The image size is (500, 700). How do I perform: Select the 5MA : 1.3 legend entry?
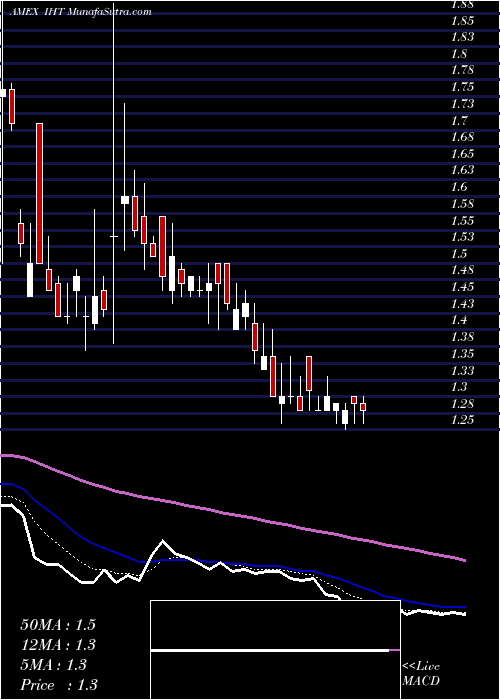click(x=53, y=665)
